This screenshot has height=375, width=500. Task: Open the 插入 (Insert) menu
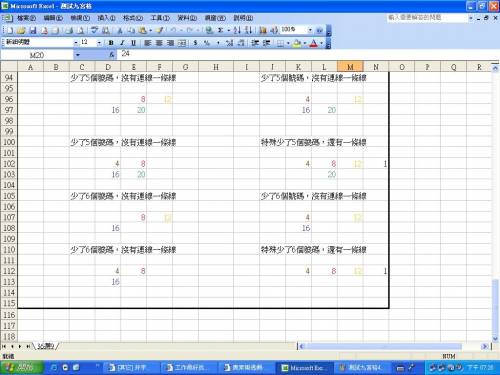[106, 18]
